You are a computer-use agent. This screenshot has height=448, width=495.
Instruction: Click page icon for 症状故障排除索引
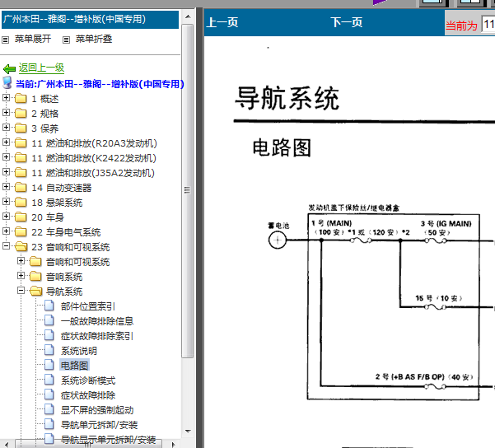(49, 335)
